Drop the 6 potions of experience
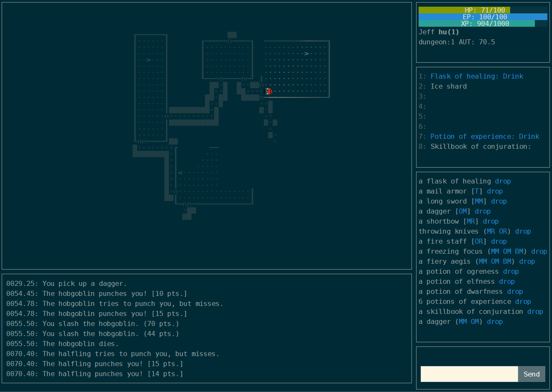This screenshot has width=552, height=392. 523,301
